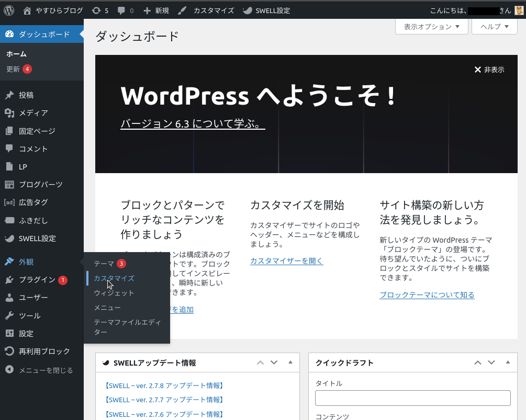Select メニュー in 外観 flyout

(x=107, y=308)
